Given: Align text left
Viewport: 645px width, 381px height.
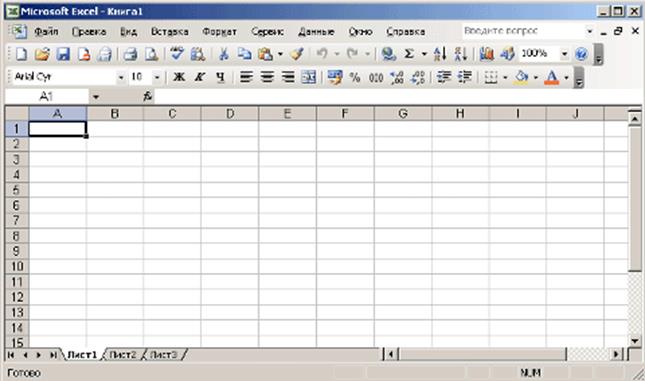Looking at the screenshot, I should (246, 77).
